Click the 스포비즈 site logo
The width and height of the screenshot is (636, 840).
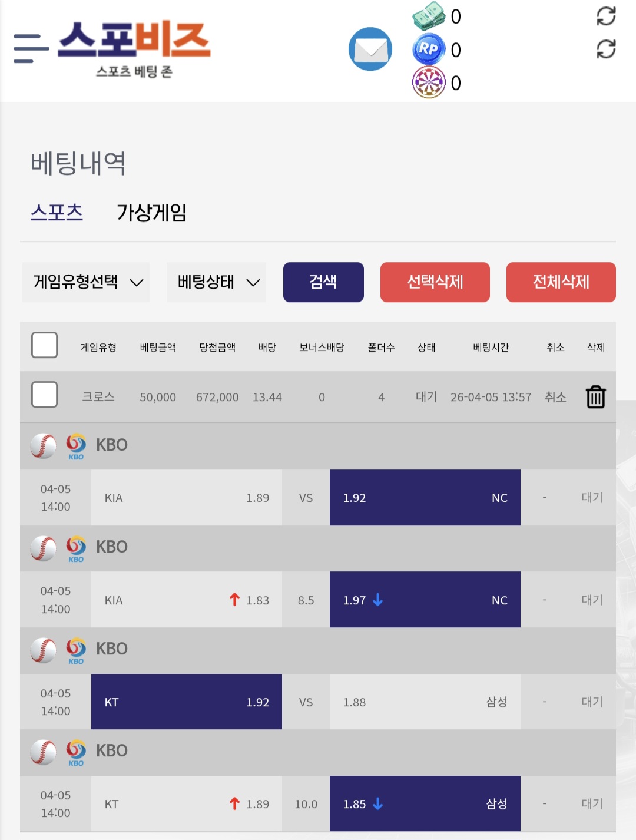(134, 48)
